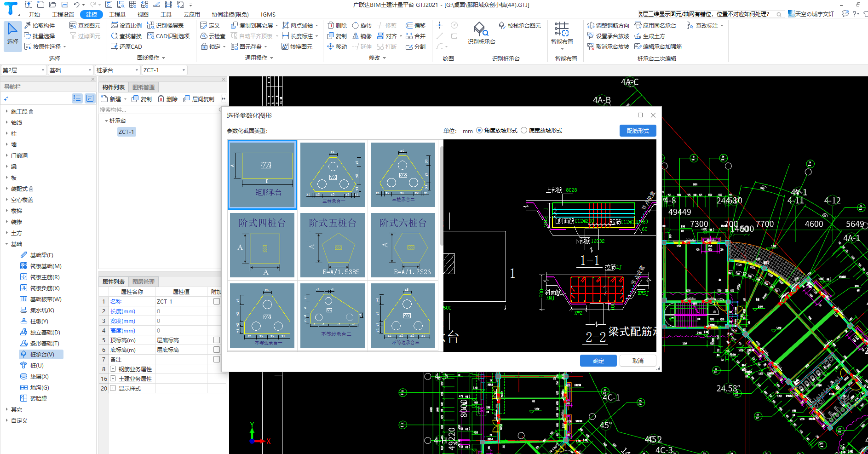Open the 云应用 ribbon tab
868x454 pixels.
coord(192,14)
